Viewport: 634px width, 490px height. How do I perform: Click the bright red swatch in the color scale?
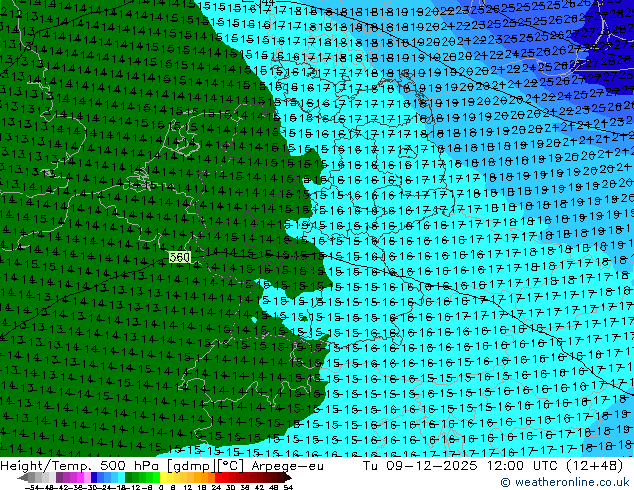(218, 478)
